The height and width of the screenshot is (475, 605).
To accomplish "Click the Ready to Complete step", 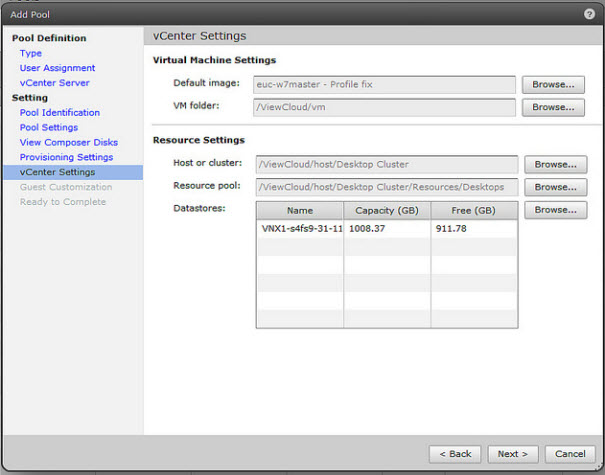I will [x=63, y=202].
